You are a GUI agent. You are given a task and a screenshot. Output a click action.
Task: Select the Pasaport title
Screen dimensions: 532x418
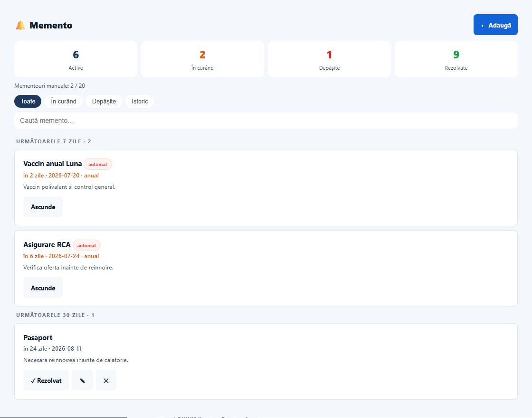pyautogui.click(x=38, y=338)
